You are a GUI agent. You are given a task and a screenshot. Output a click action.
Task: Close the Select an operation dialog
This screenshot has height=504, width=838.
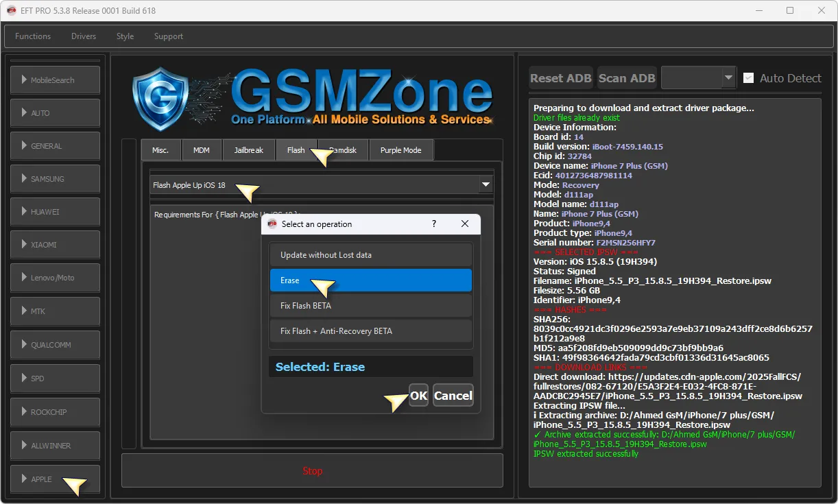[x=465, y=224]
